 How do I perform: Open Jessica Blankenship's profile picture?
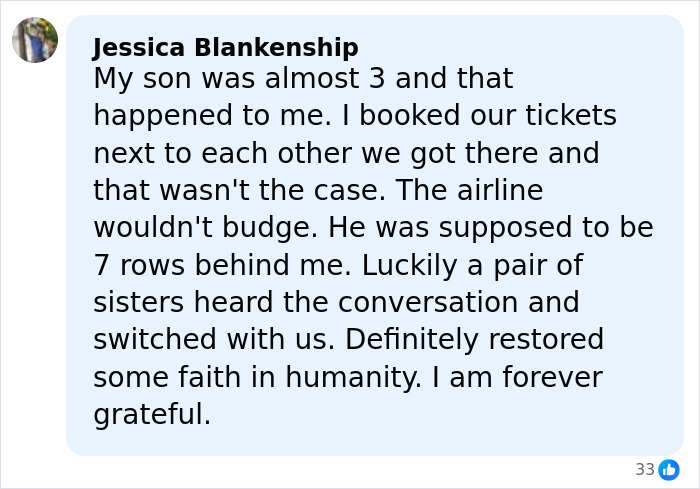pyautogui.click(x=35, y=40)
